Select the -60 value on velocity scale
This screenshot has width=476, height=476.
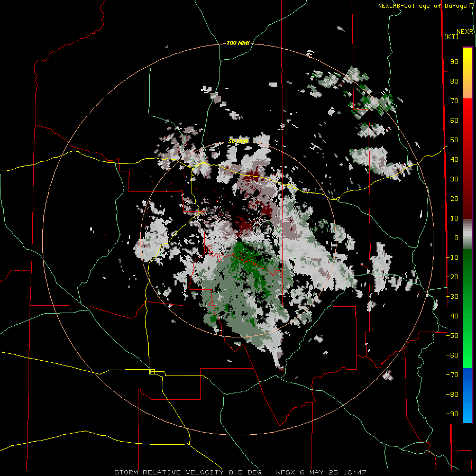coord(452,355)
